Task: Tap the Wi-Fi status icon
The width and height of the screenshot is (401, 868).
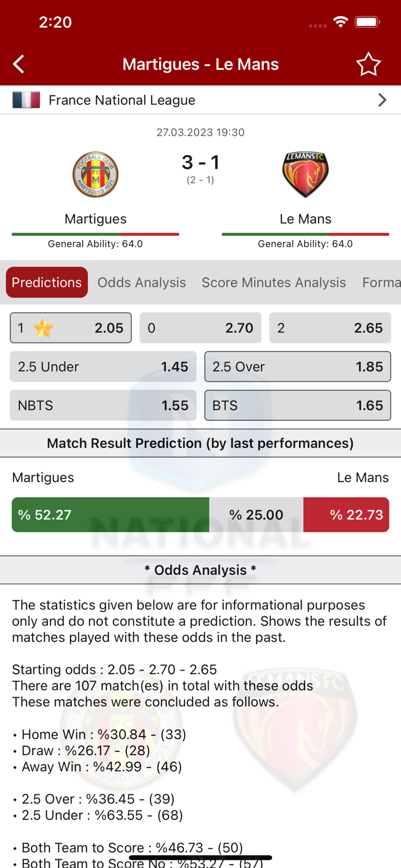Action: pyautogui.click(x=341, y=22)
